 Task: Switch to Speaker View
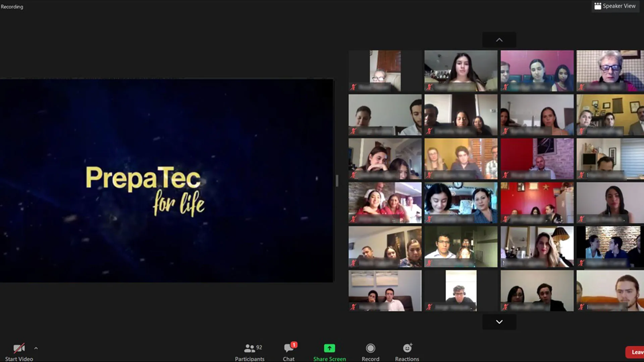point(619,6)
